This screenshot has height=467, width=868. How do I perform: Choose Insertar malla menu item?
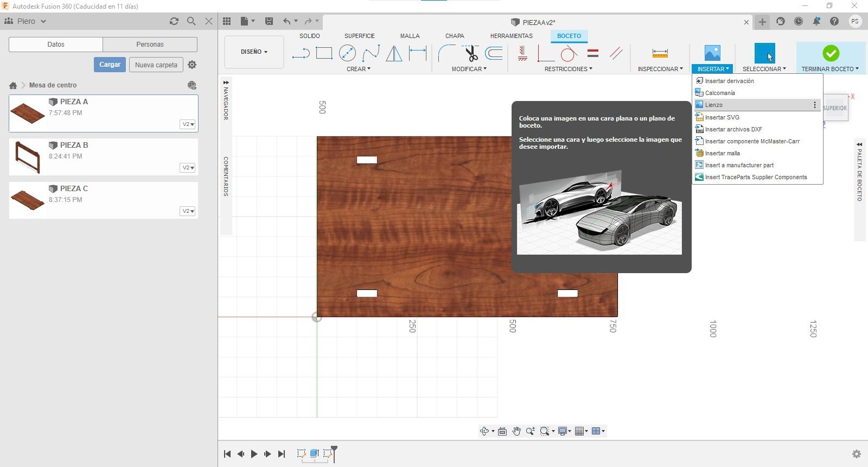coord(757,153)
